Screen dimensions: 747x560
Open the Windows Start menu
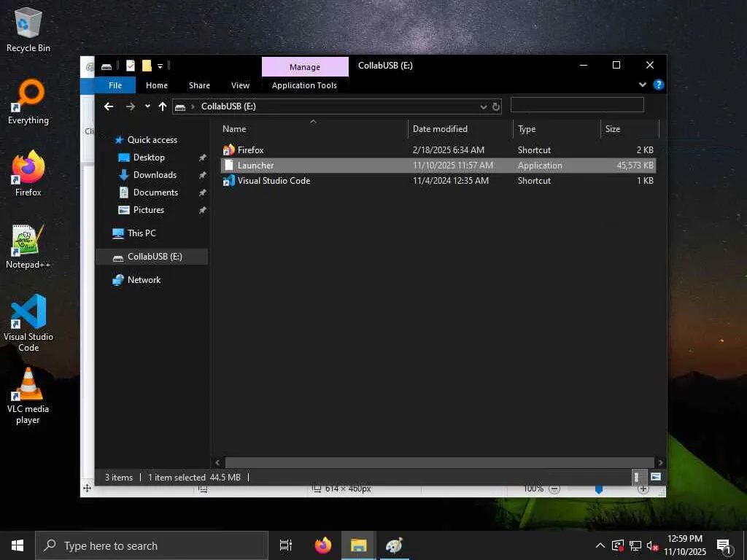click(x=18, y=545)
